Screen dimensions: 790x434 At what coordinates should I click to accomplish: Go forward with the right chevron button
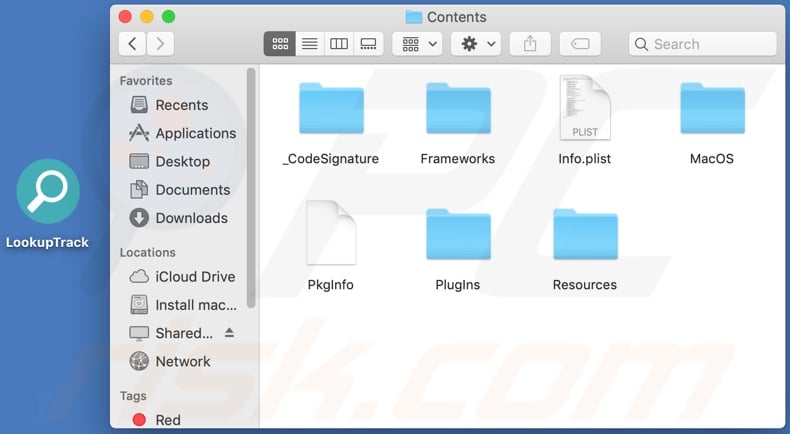tap(160, 44)
